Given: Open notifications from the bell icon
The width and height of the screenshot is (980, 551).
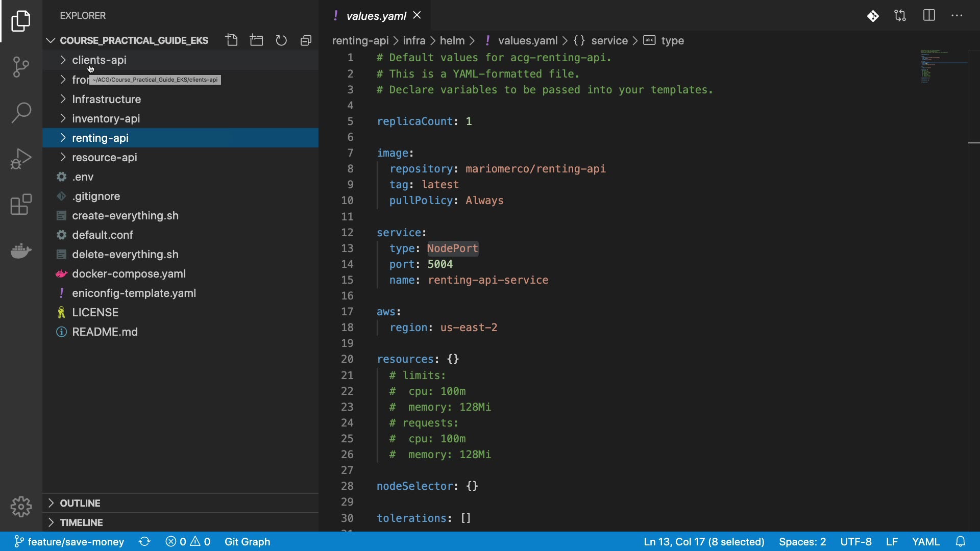Looking at the screenshot, I should [x=960, y=541].
